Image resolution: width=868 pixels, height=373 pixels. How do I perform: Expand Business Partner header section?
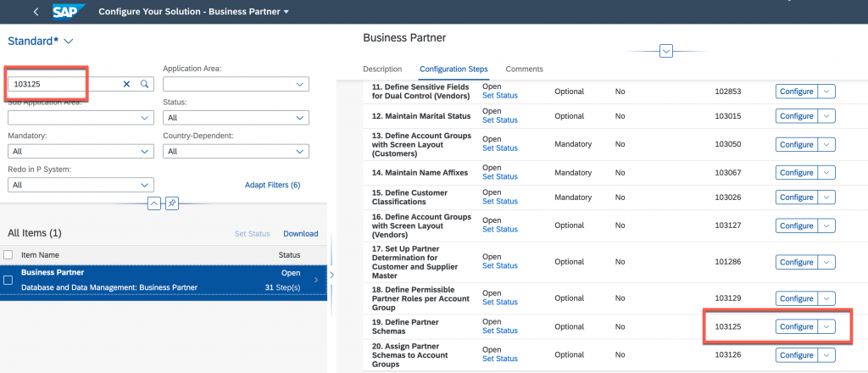[x=666, y=52]
